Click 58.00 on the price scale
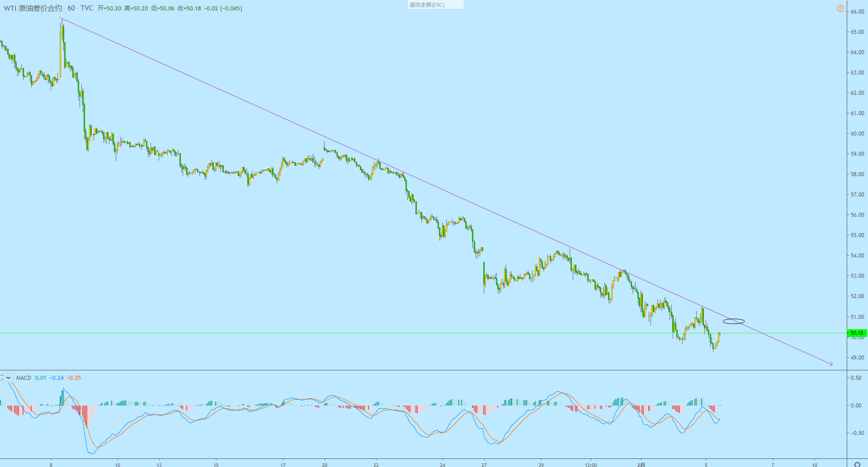 pos(857,174)
